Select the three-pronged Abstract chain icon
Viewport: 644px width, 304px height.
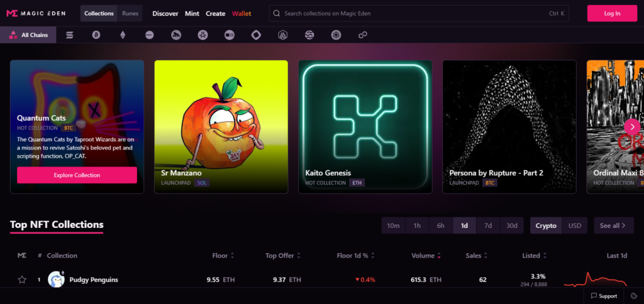[x=203, y=35]
